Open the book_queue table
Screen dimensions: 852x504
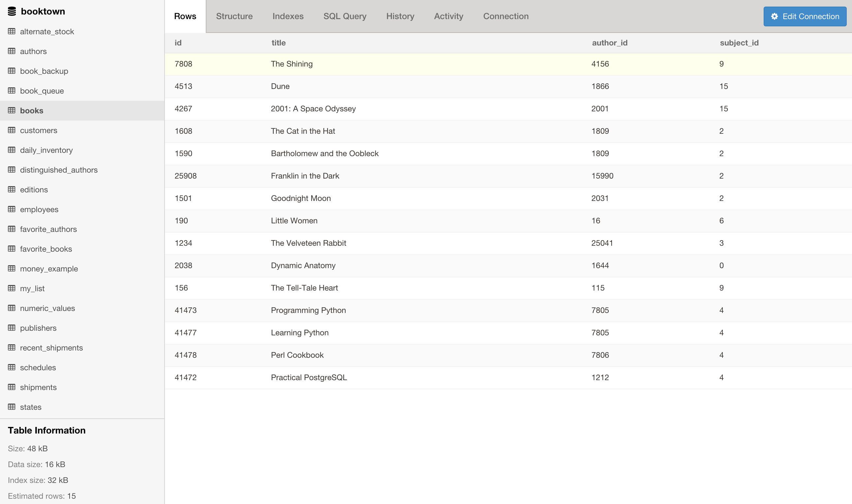42,91
